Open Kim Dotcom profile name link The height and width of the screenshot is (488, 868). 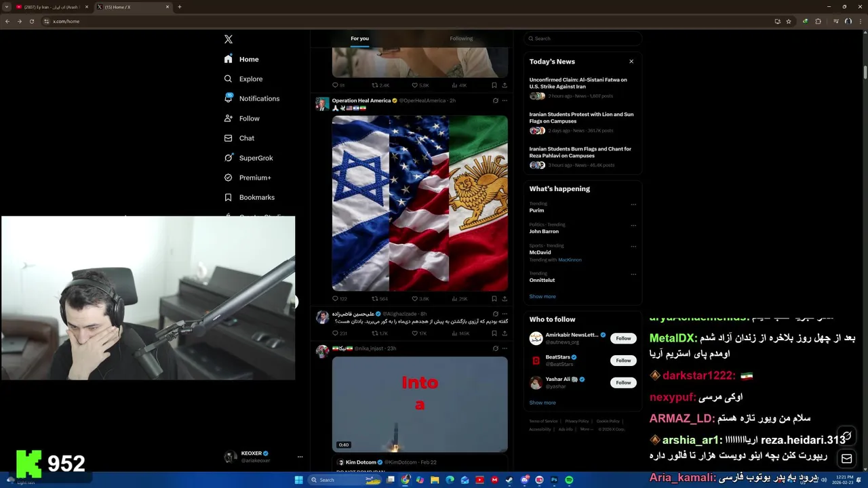click(x=360, y=463)
